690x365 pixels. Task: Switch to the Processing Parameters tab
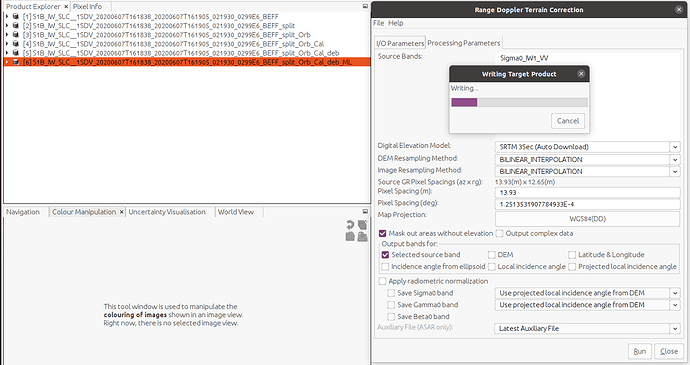coord(464,43)
